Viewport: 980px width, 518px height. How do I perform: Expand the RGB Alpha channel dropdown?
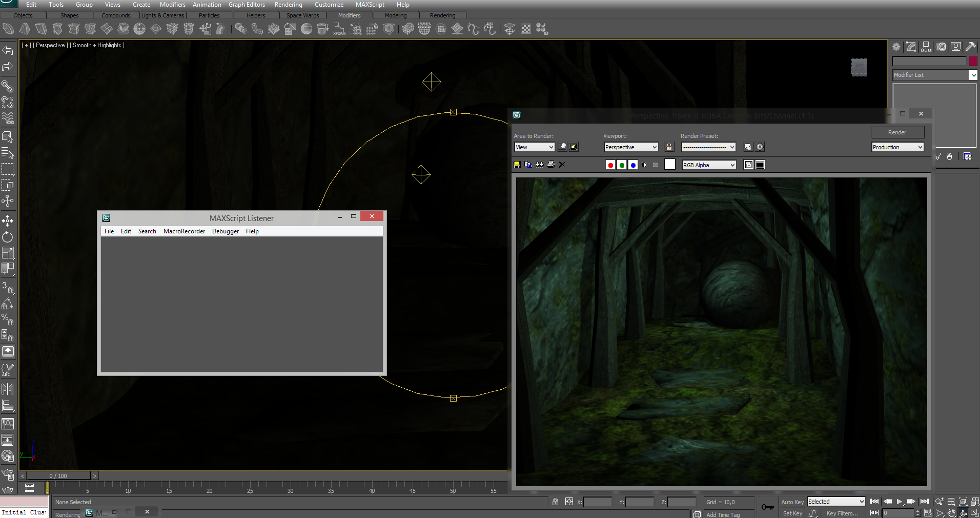[x=709, y=165]
